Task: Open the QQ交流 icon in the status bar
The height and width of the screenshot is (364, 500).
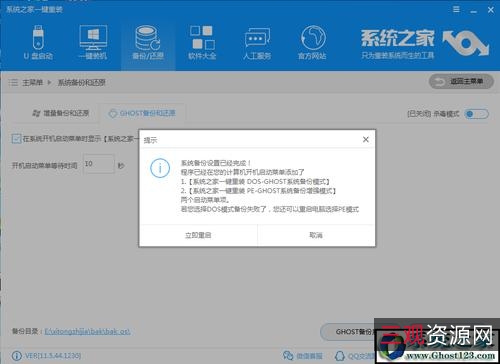Action: click(x=340, y=356)
